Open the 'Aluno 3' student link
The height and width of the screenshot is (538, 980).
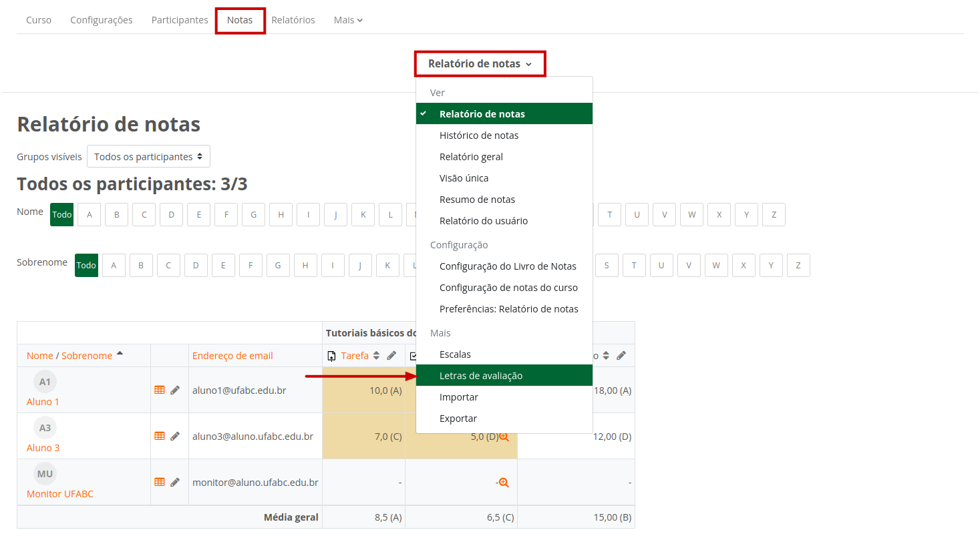(43, 448)
